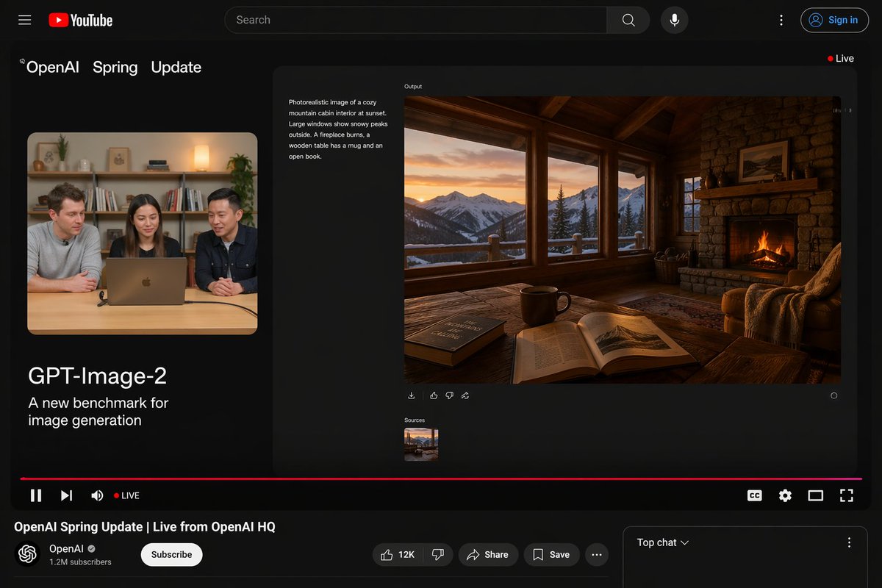882x588 pixels.
Task: Click the Search input field
Action: pos(416,20)
